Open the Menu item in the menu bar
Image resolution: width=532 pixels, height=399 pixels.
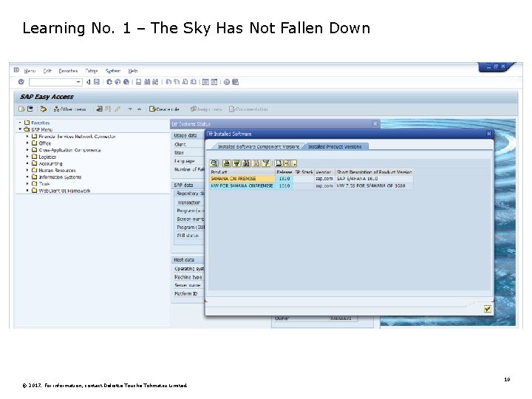tap(30, 71)
